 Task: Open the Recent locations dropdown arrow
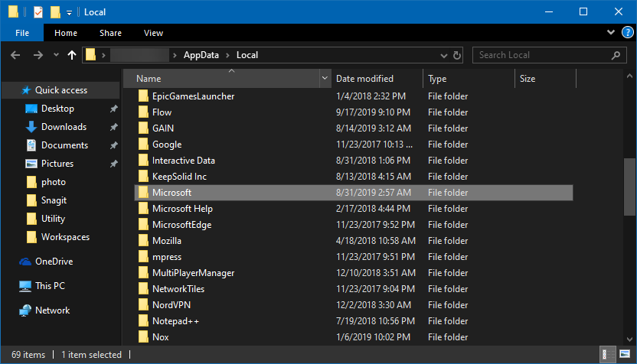coord(56,55)
